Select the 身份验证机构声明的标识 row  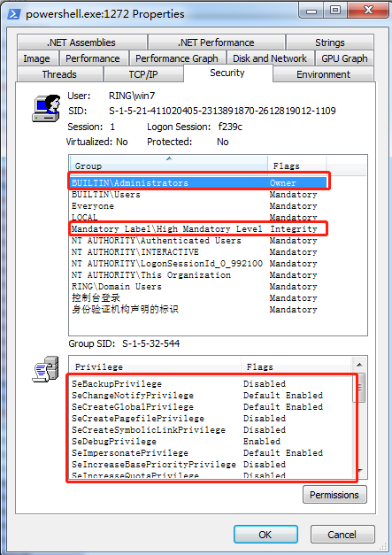(x=198, y=309)
